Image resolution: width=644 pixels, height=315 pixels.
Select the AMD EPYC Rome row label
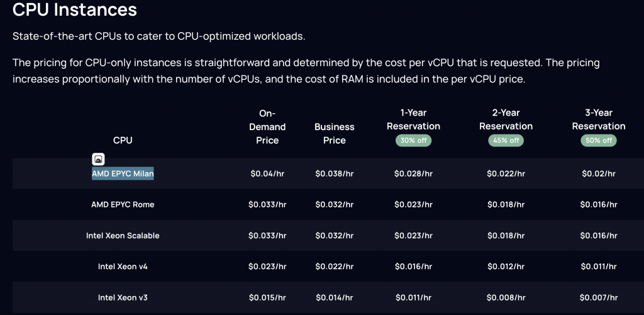coord(123,204)
